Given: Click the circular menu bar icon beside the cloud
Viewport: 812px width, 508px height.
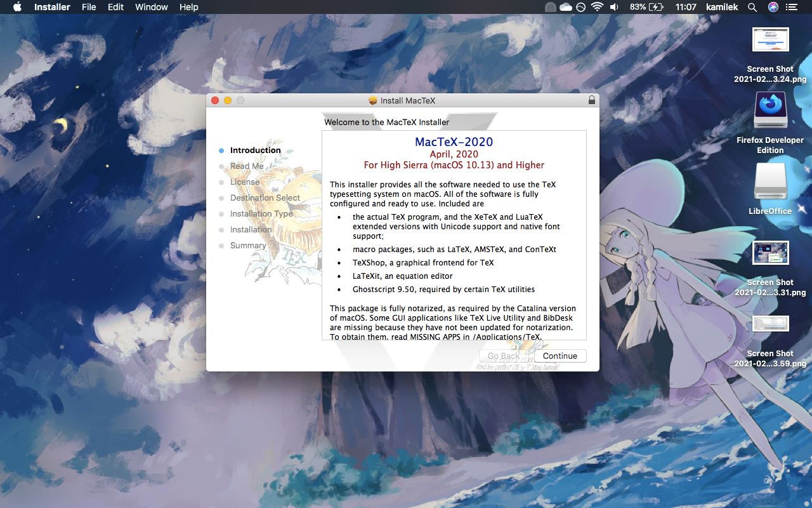Looking at the screenshot, I should pyautogui.click(x=580, y=7).
